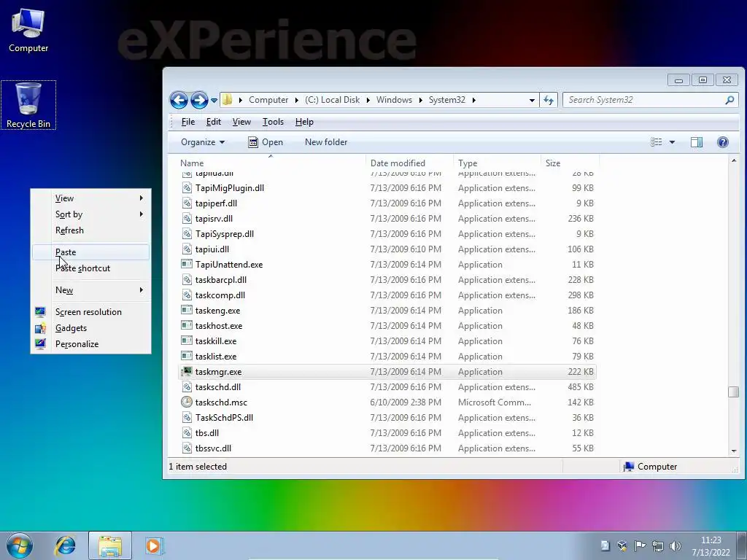Select the taskhost.exe file row

tap(387, 326)
